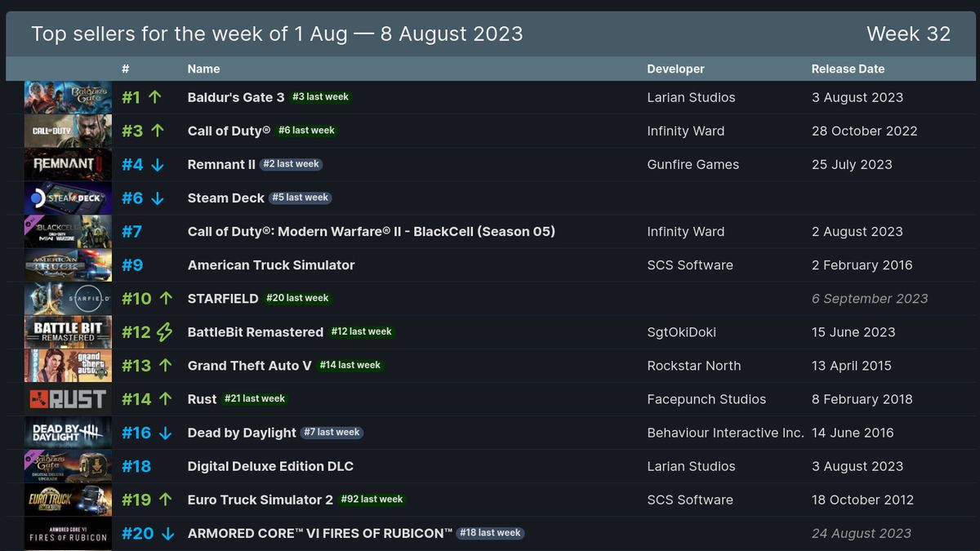The image size is (980, 551).
Task: Open the Grand Theft Auto V title link
Action: pos(250,365)
